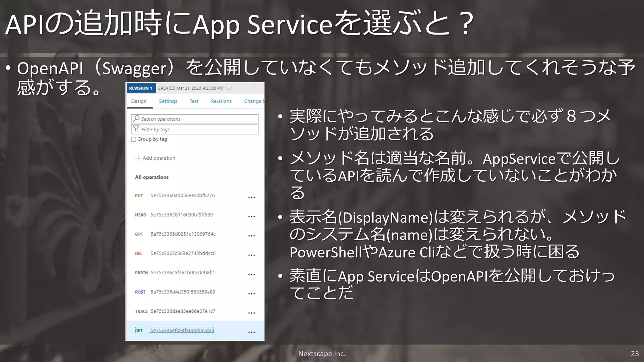
Task: Click the CREATED Mar 21, 2020 timestamp
Action: (x=191, y=88)
